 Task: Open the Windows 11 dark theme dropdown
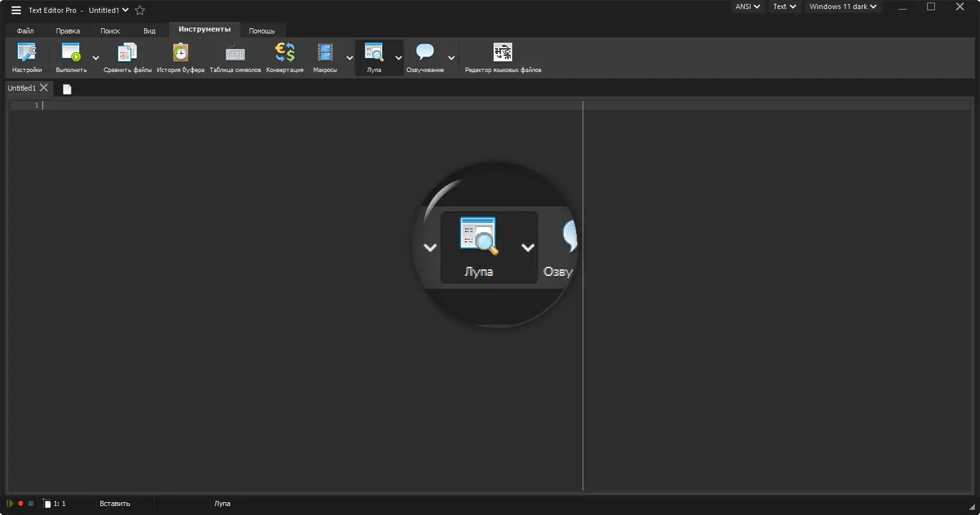(843, 6)
